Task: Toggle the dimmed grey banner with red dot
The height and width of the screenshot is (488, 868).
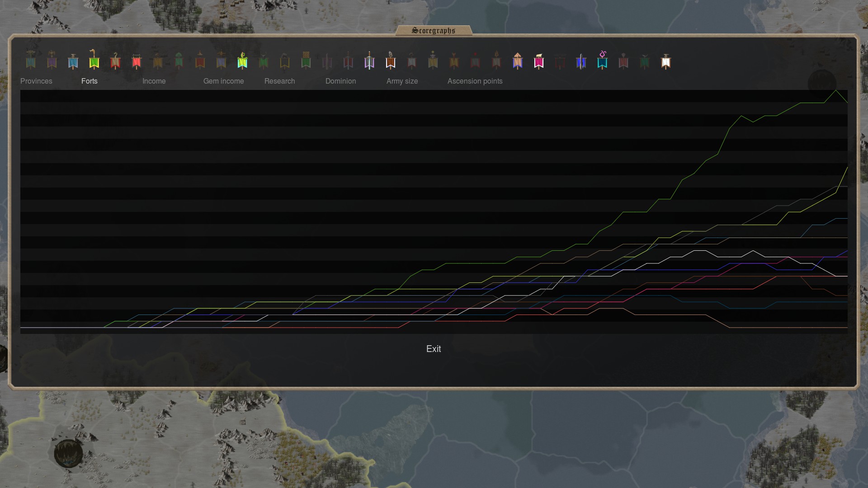Action: pos(475,61)
